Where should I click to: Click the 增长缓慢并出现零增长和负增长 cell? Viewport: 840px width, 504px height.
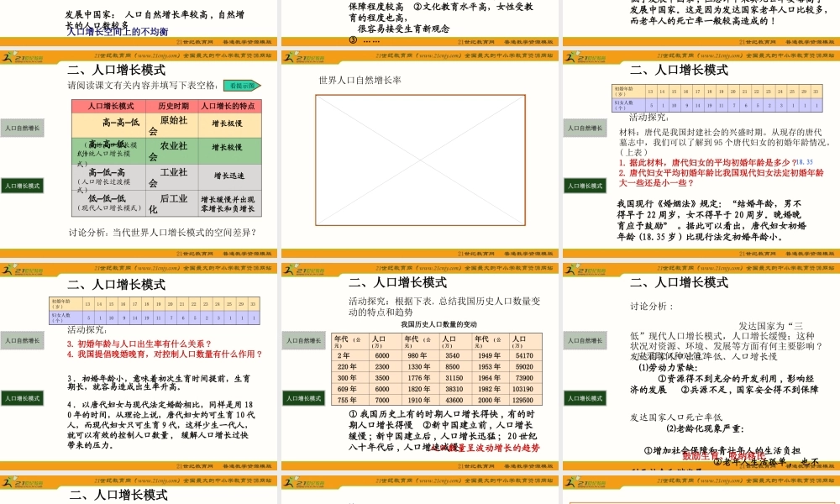[x=230, y=203]
